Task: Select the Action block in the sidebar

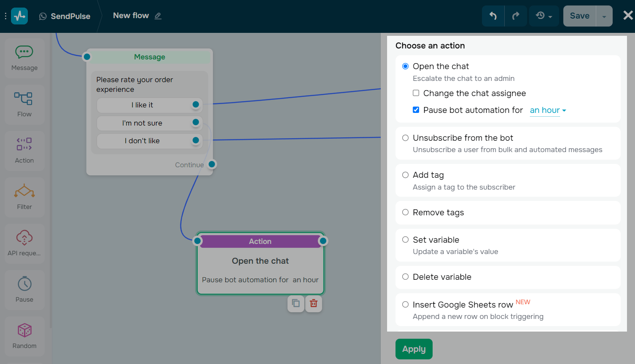Action: point(24,150)
